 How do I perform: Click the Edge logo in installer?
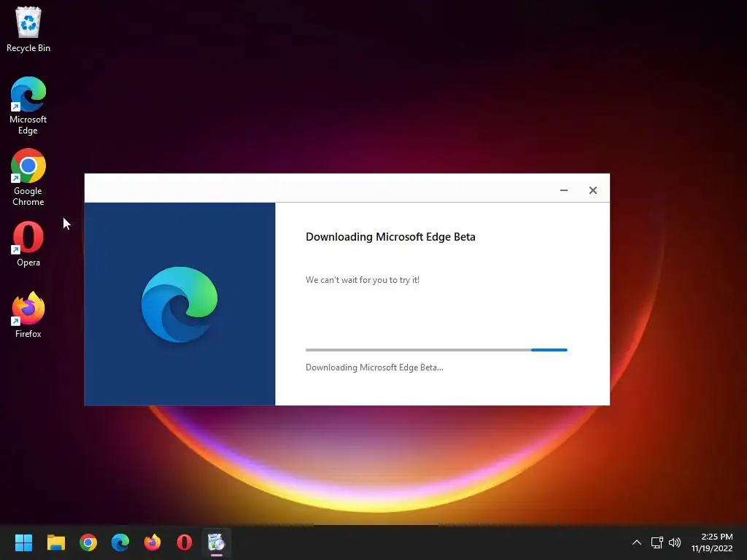pos(179,304)
